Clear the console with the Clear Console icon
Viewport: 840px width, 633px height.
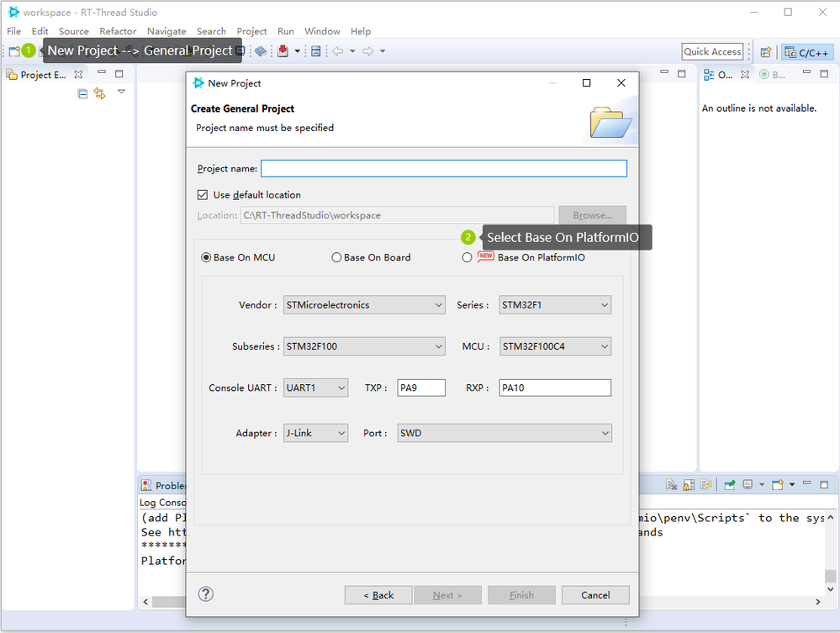point(671,485)
